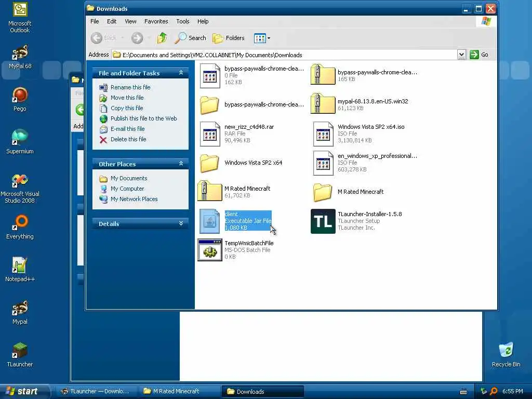This screenshot has height=399, width=532.
Task: Click the keyboard icon in taskbar
Action: (x=463, y=392)
